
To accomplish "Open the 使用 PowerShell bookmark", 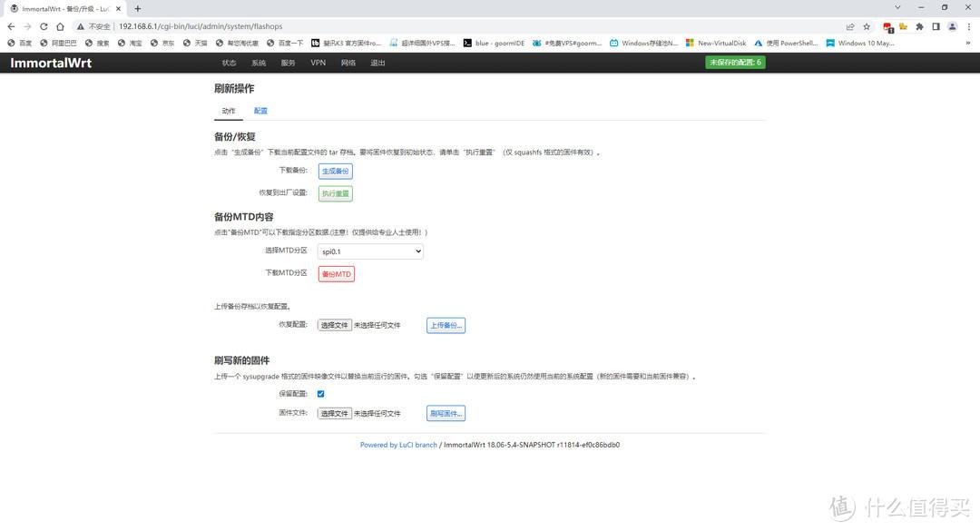I will point(786,44).
